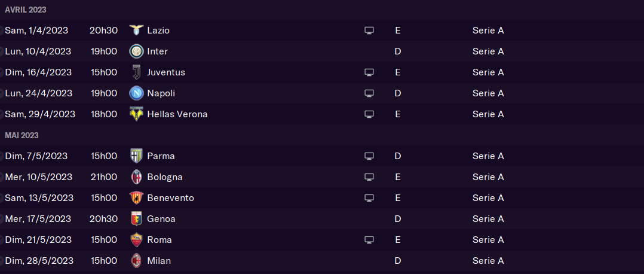Image resolution: width=644 pixels, height=274 pixels.
Task: Click the Juventus logo icon
Action: click(136, 72)
